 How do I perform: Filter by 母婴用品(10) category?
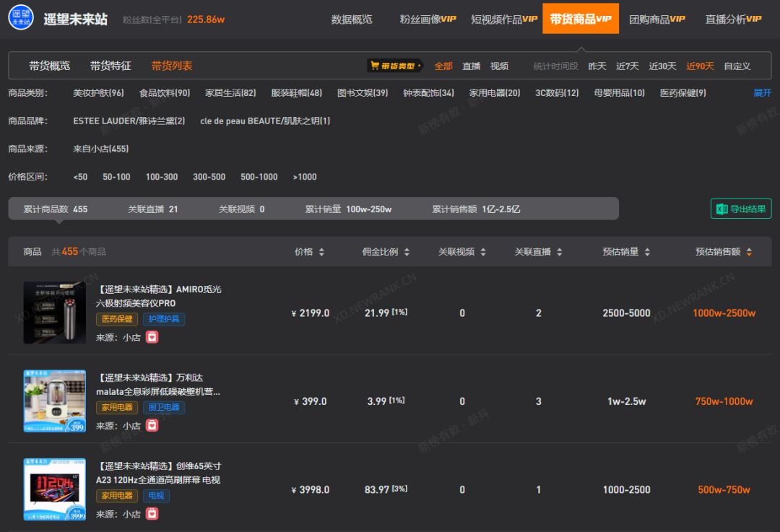point(620,93)
